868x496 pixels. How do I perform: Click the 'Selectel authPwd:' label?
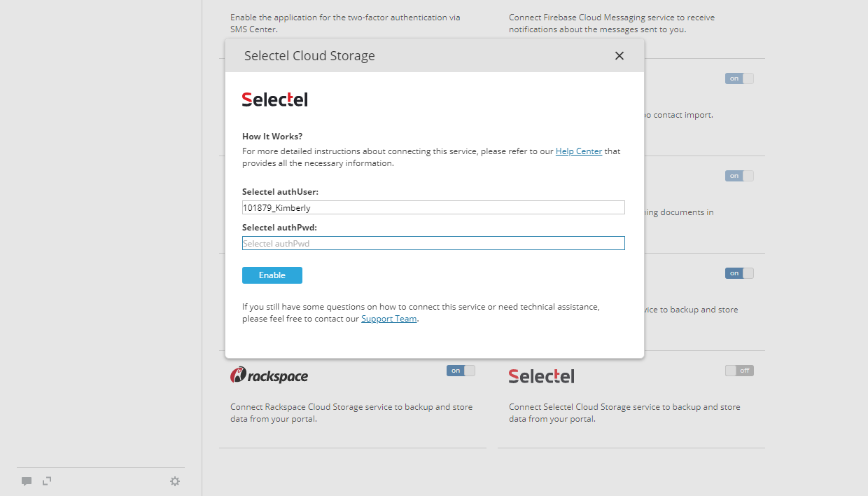click(x=280, y=227)
